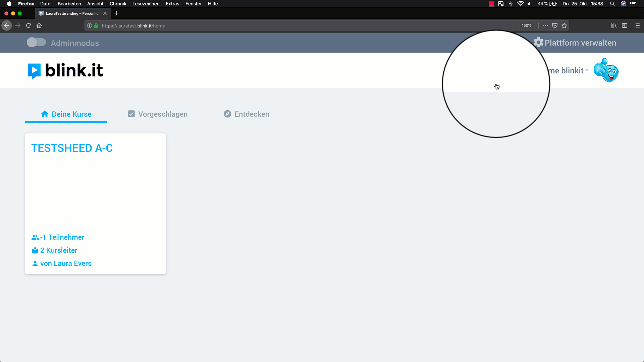Open the Lesezeichen menu
The width and height of the screenshot is (644, 362).
[x=146, y=4]
